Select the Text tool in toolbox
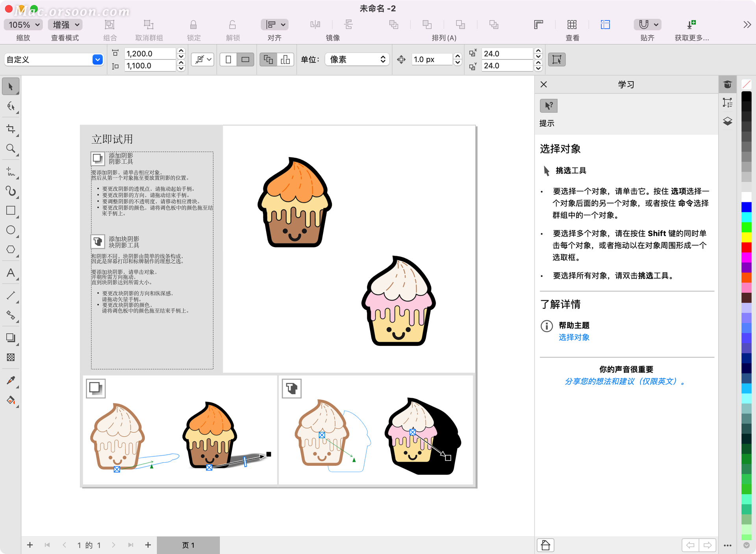Screen dimensions: 756x554 [x=11, y=273]
